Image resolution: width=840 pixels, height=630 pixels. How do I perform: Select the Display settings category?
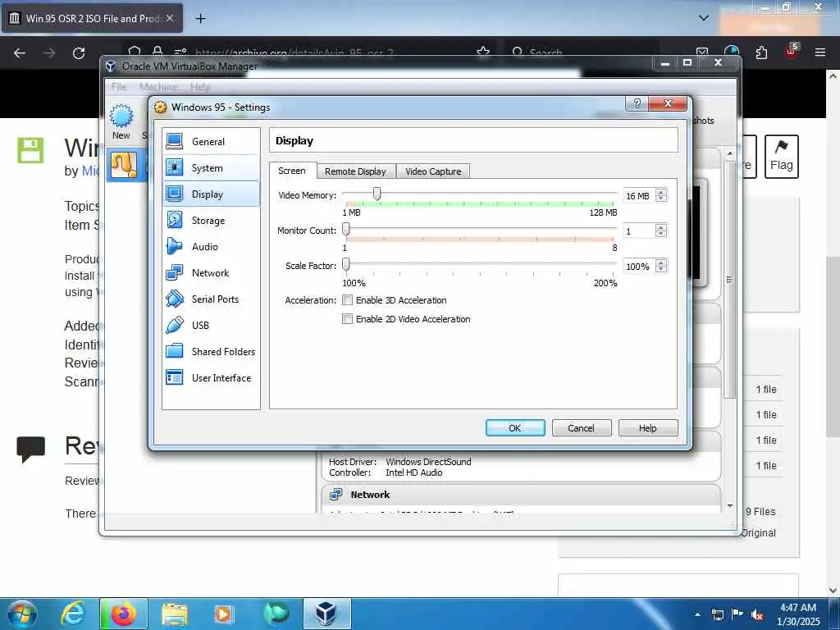click(211, 194)
